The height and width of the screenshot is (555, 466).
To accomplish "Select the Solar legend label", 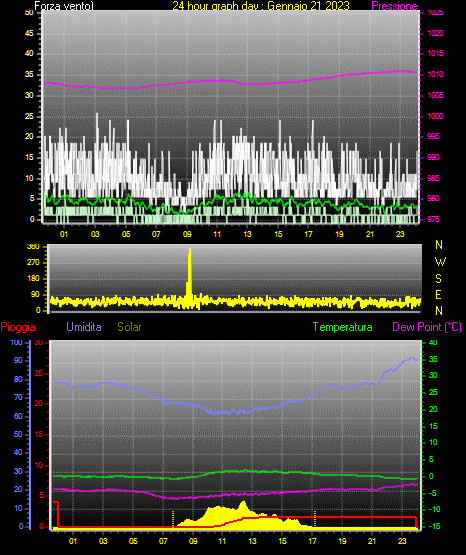I will click(x=130, y=327).
